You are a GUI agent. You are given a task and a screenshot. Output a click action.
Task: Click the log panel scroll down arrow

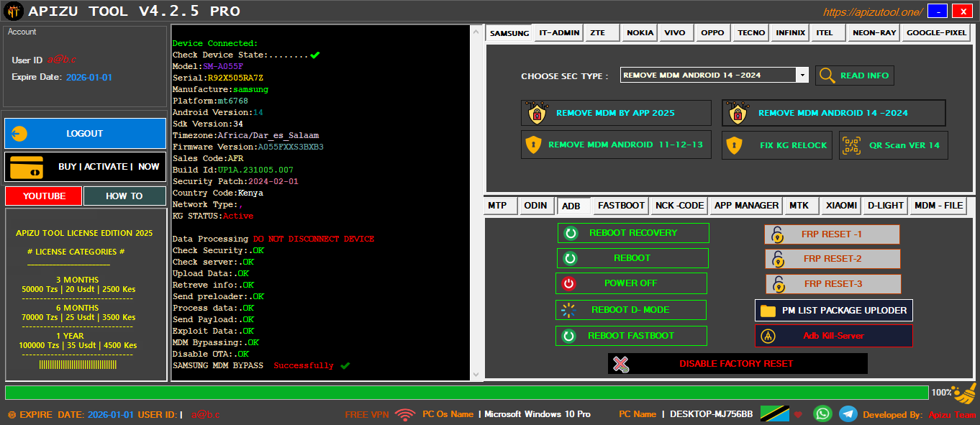[476, 375]
